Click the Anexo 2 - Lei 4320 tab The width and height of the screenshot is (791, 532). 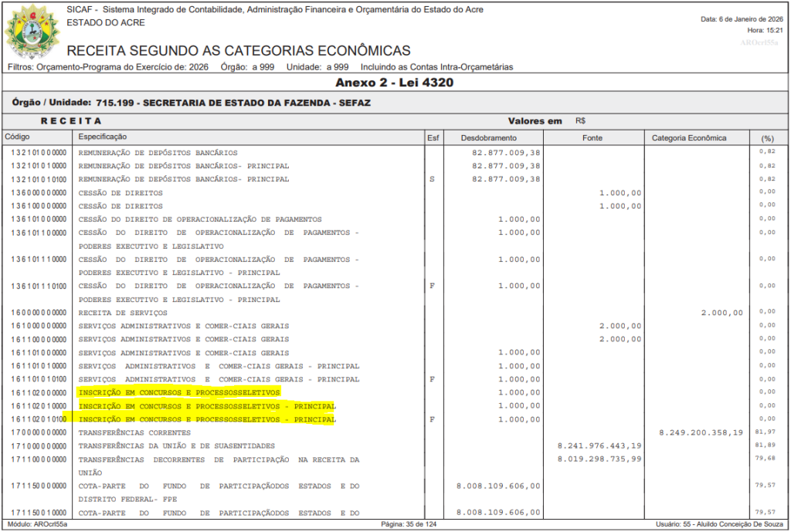tap(395, 82)
